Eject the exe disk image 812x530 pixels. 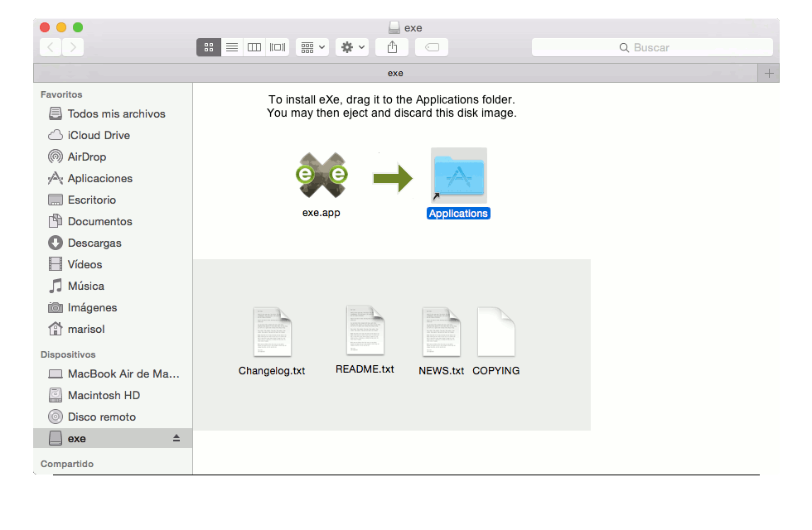(176, 438)
